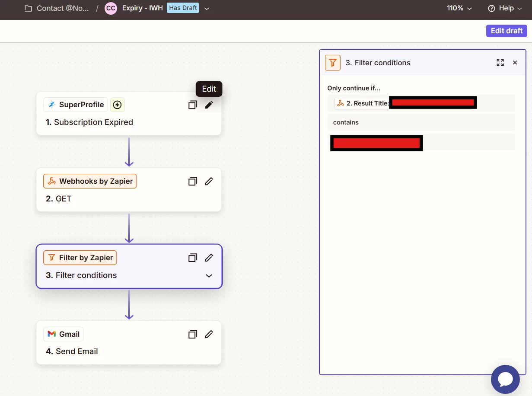The height and width of the screenshot is (396, 532).
Task: Click the filter value field below contains
Action: (x=421, y=142)
